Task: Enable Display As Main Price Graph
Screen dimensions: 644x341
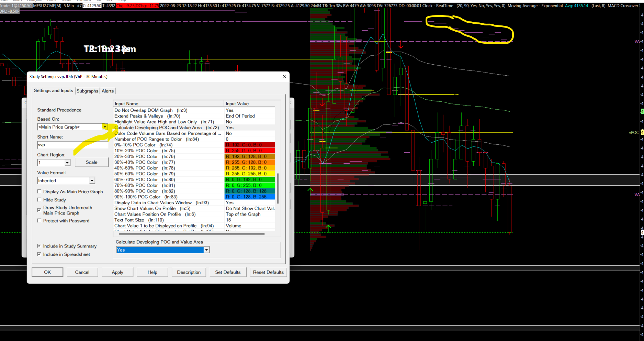Action: (x=39, y=191)
